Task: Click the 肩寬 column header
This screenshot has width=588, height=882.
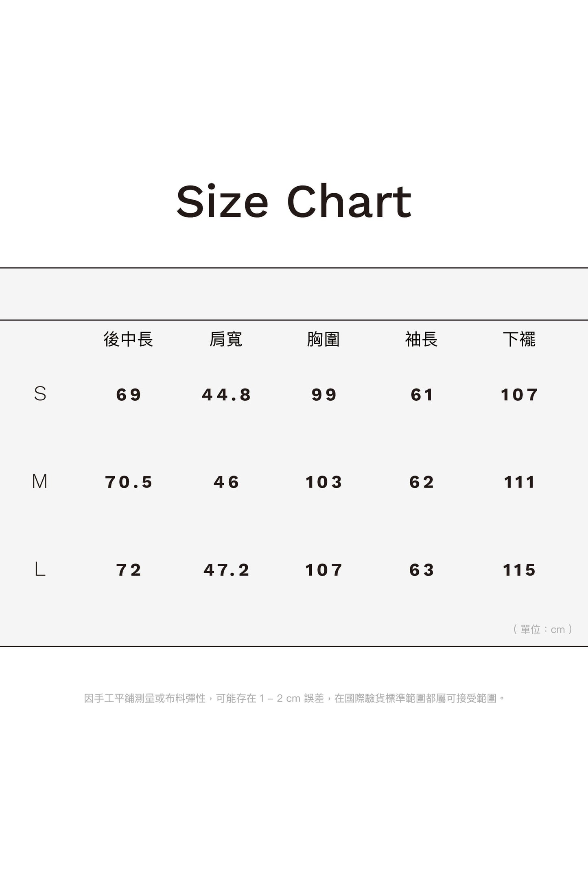Action: pos(226,339)
